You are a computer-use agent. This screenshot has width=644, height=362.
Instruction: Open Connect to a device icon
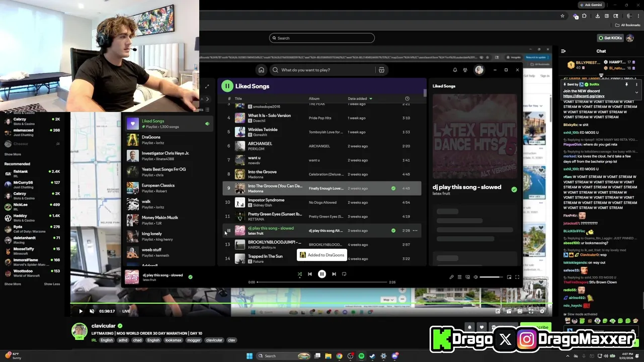click(x=467, y=277)
